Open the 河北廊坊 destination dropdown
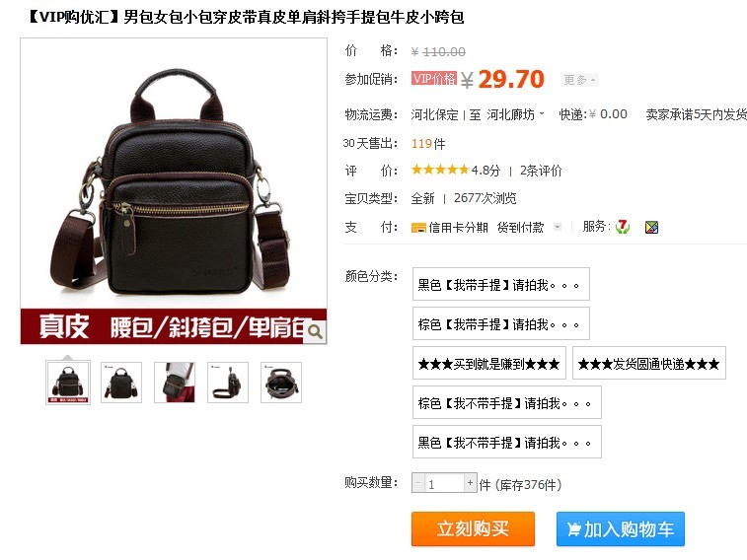Viewport: 747px width, 560px height. point(515,114)
